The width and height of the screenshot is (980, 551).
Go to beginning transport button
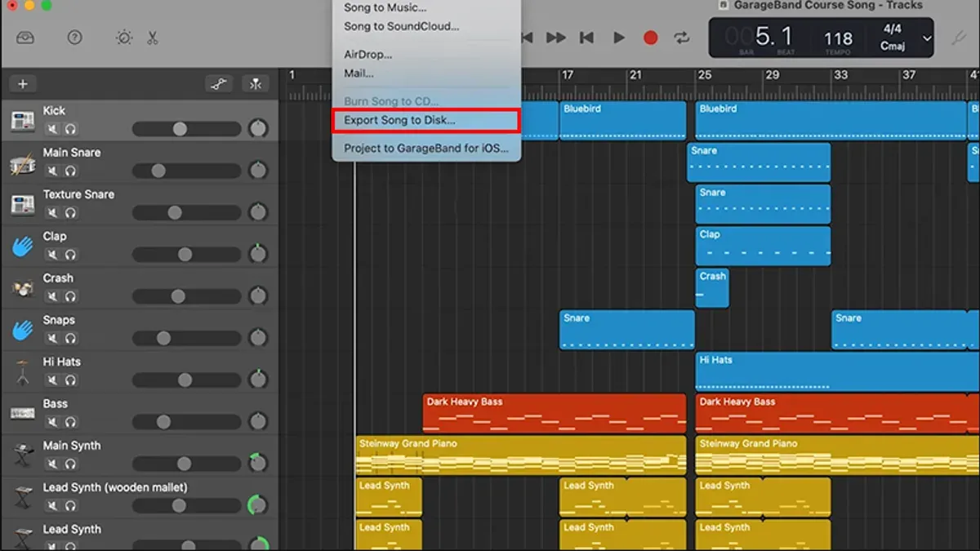tap(586, 38)
